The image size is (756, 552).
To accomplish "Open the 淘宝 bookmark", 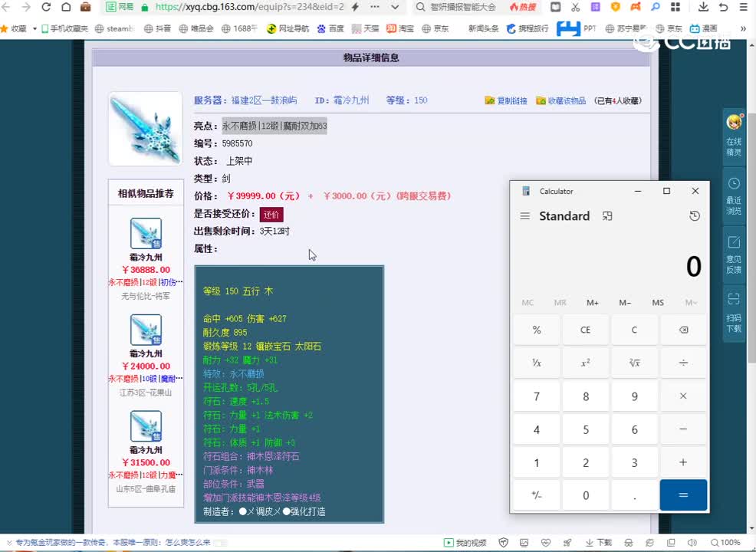I will [400, 29].
